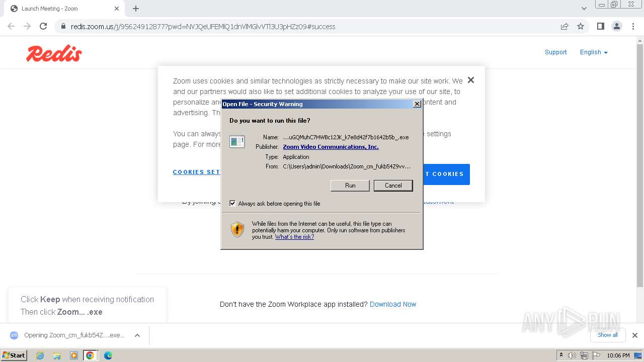Click the Zoom_cm_fukb54Z exe download item
Screen dimensions: 644x362
click(x=74, y=335)
